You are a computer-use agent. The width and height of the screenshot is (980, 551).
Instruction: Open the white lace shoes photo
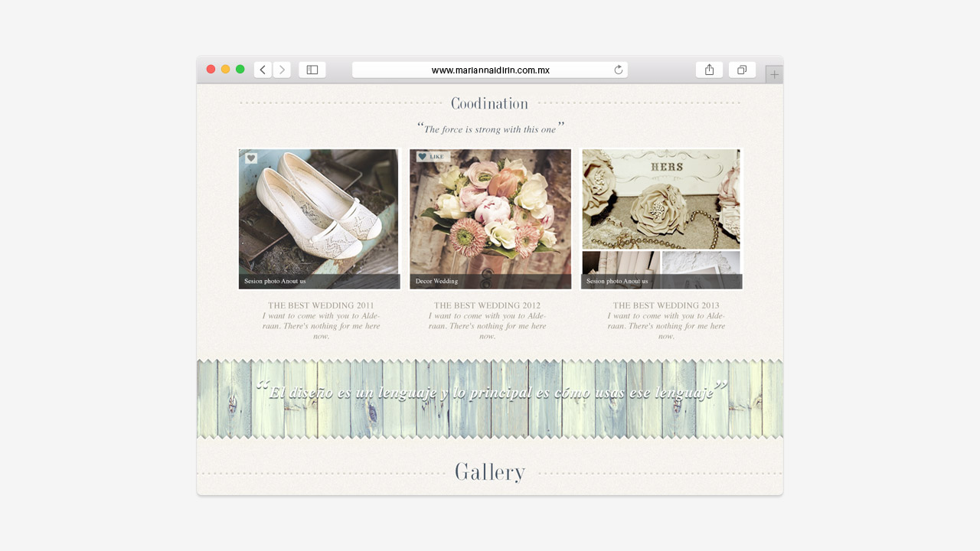(318, 210)
